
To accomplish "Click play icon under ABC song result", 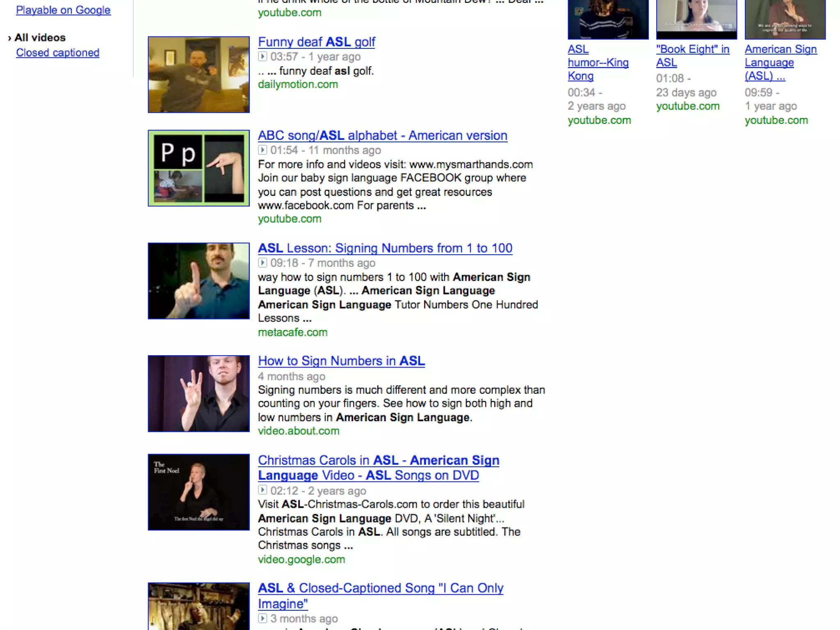I will click(x=262, y=150).
